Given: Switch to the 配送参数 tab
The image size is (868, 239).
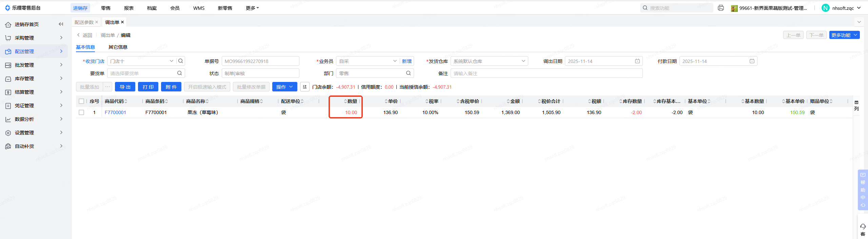Looking at the screenshot, I should (x=84, y=22).
